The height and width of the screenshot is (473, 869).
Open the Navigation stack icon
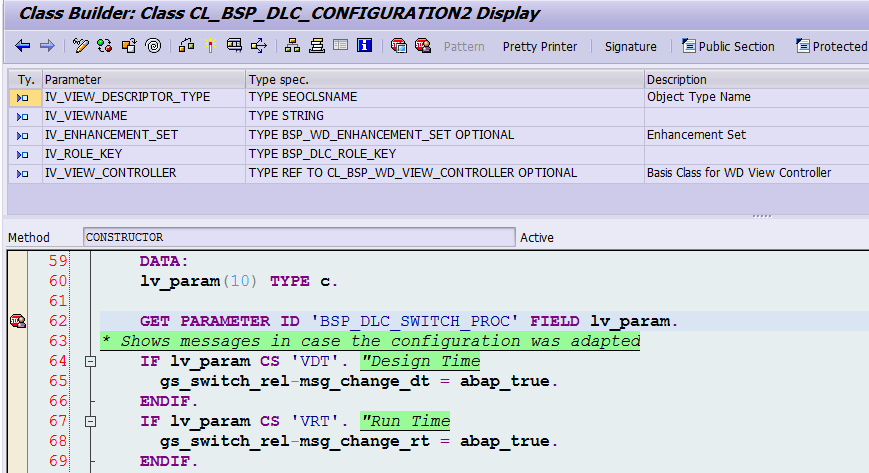316,46
